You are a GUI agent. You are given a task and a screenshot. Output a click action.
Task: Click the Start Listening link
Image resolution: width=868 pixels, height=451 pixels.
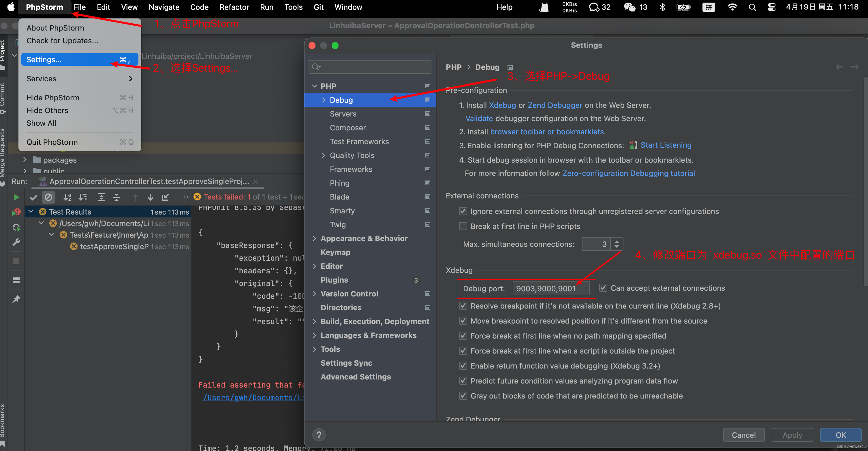[x=666, y=145]
